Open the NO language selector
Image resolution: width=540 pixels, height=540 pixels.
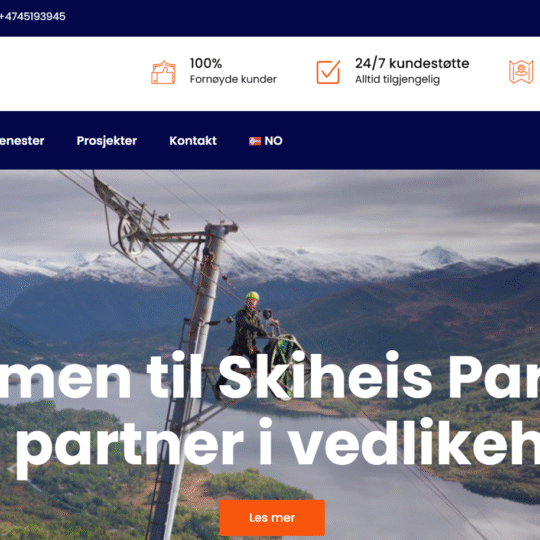(266, 141)
